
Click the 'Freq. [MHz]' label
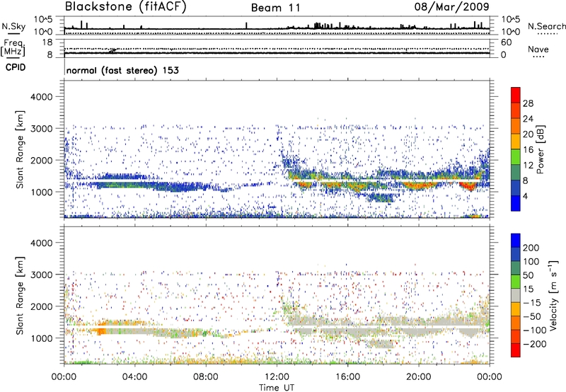(x=13, y=48)
